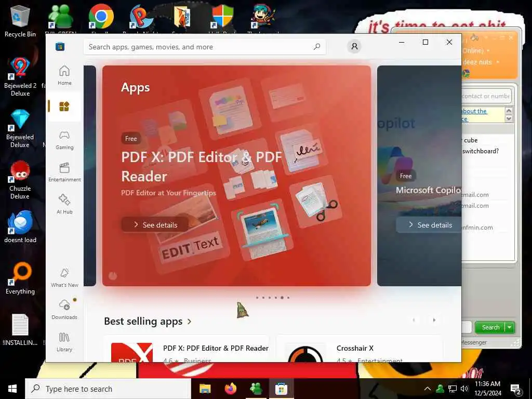This screenshot has width=532, height=399.
Task: Open File Explorer from the taskbar
Action: coord(205,389)
